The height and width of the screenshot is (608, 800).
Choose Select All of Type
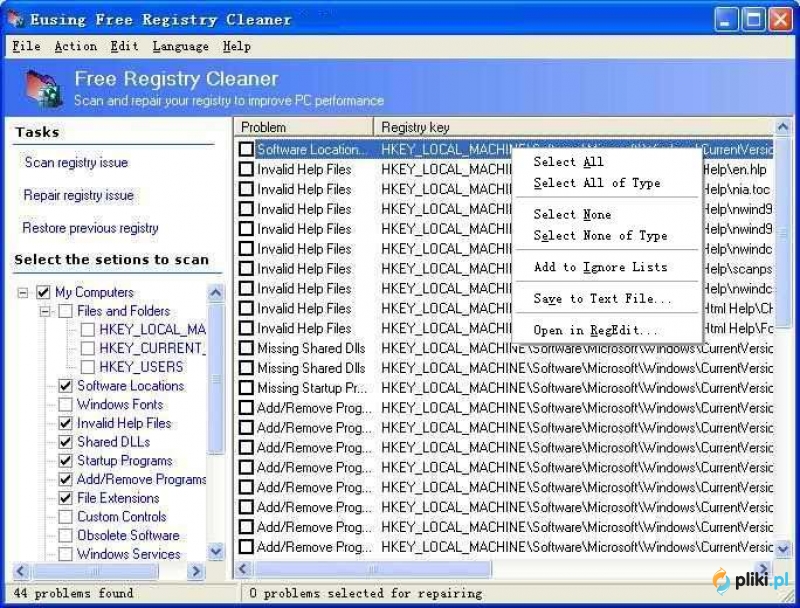[x=597, y=183]
